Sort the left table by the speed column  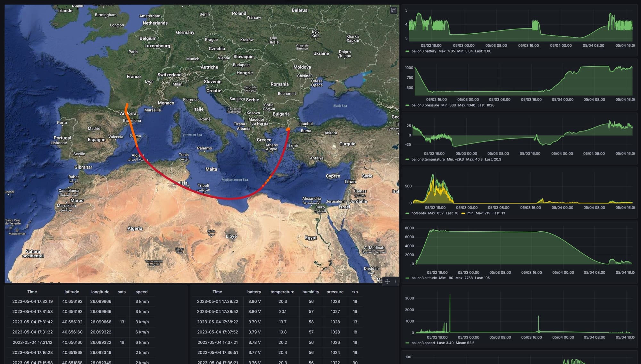pyautogui.click(x=141, y=292)
